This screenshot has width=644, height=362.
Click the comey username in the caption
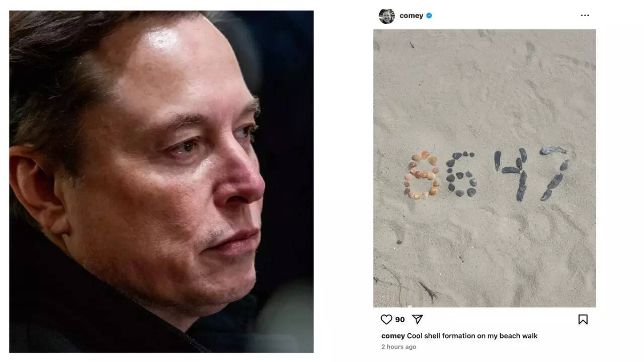coord(393,336)
